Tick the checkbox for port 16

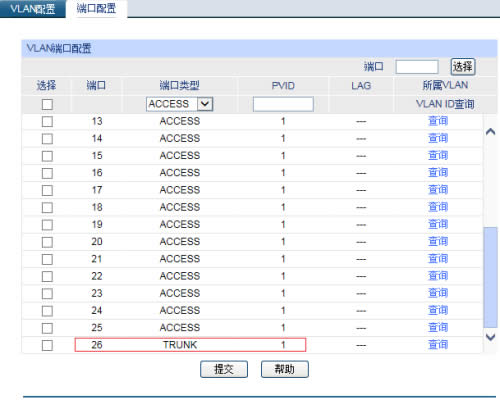pos(47,173)
